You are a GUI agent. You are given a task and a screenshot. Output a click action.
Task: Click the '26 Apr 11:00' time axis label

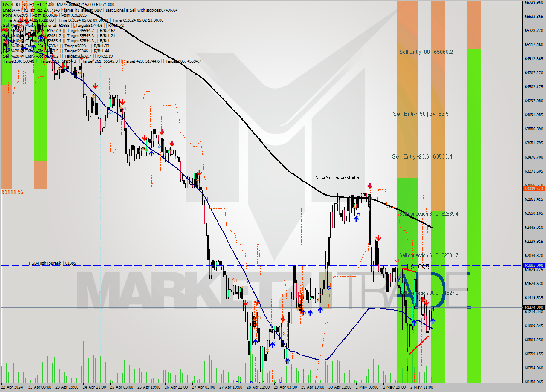(x=176, y=387)
